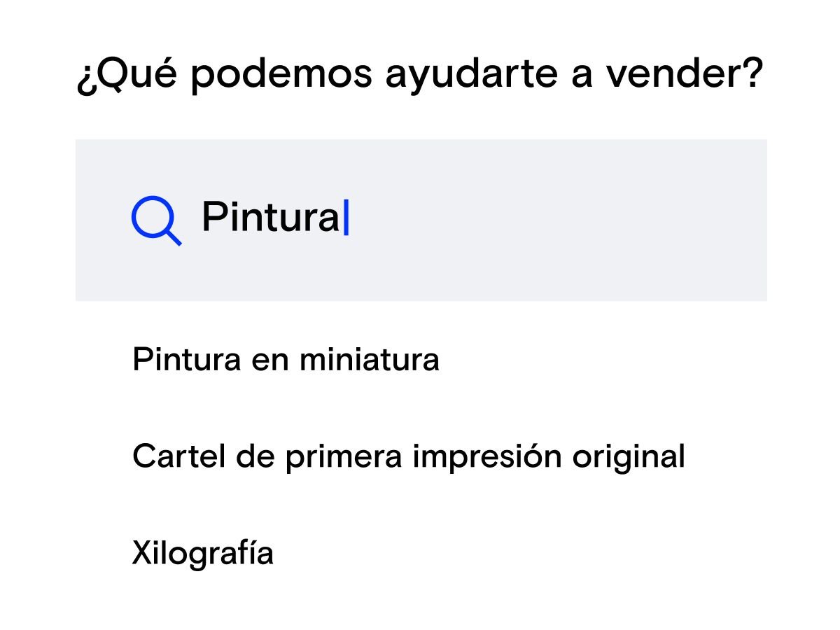Click the word 'miniatura' in first suggestion
Screen dimensions: 840x630
(x=370, y=360)
